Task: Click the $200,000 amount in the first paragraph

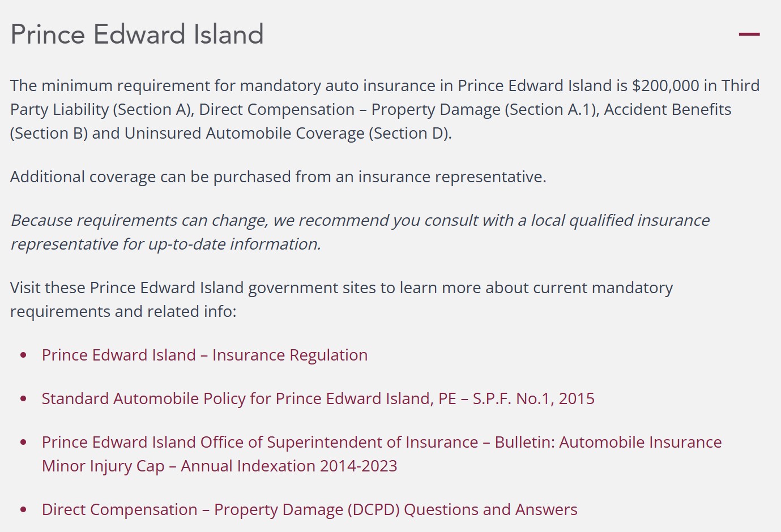Action: click(665, 85)
